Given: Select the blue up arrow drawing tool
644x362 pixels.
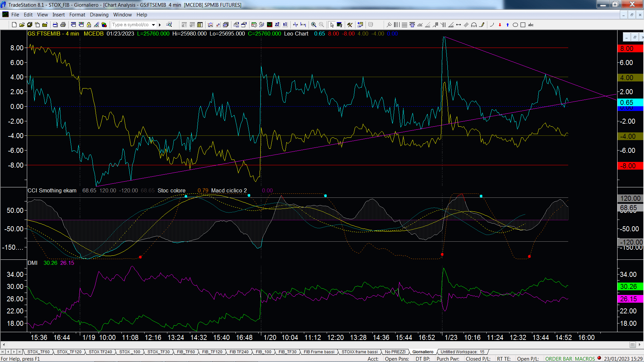Looking at the screenshot, I should [x=507, y=25].
